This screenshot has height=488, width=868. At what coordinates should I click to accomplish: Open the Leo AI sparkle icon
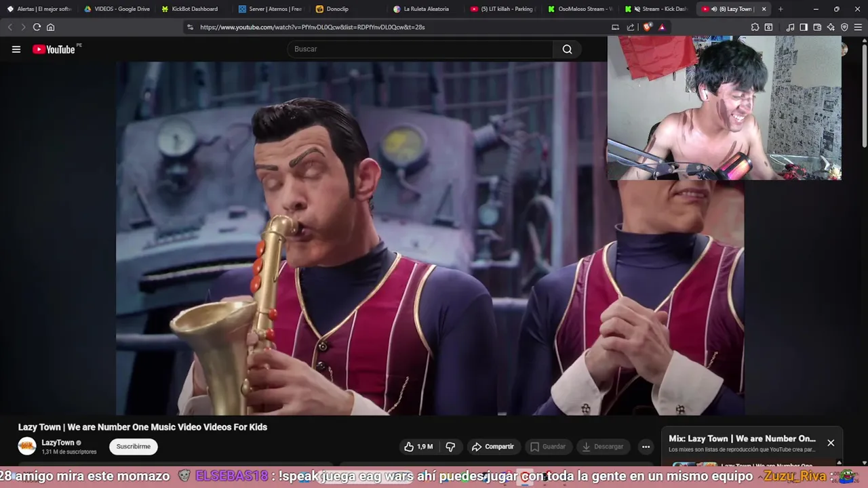[x=831, y=27]
